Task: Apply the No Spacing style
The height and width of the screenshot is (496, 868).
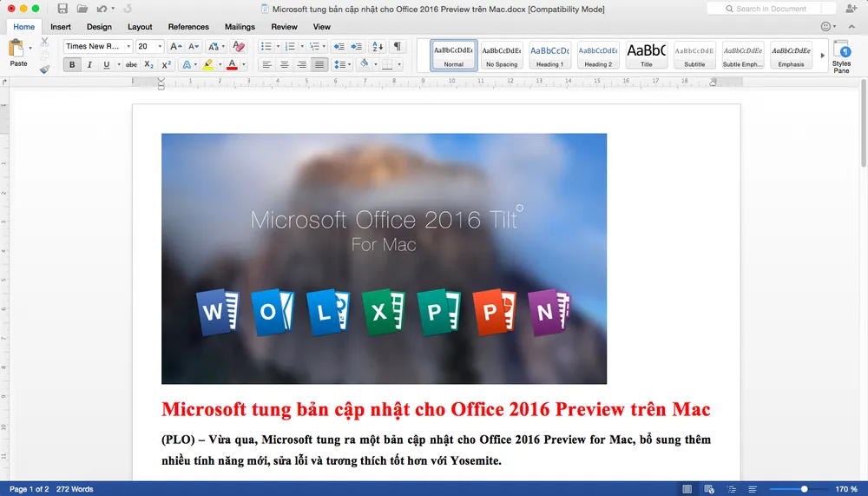Action: pyautogui.click(x=502, y=55)
